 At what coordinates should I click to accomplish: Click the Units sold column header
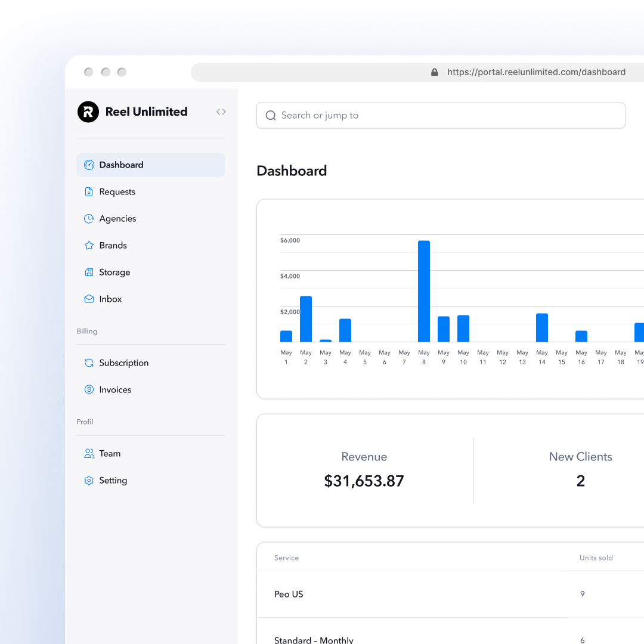tap(596, 558)
